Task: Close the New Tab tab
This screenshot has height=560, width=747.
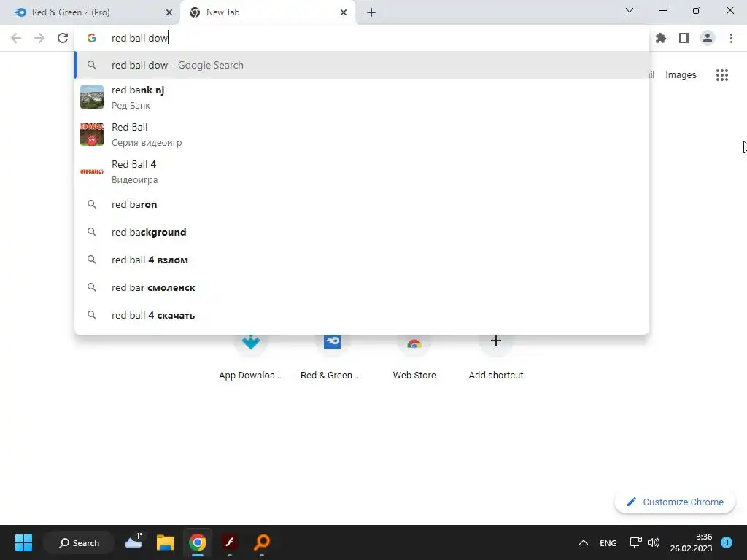Action: [x=344, y=12]
